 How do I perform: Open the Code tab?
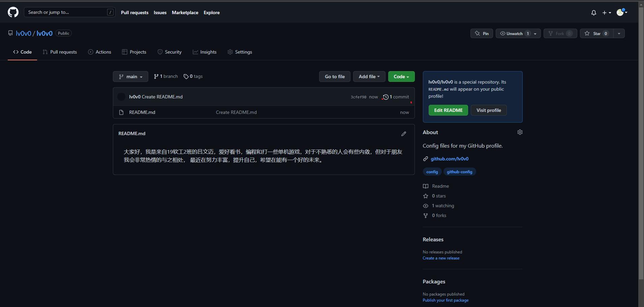(x=22, y=52)
